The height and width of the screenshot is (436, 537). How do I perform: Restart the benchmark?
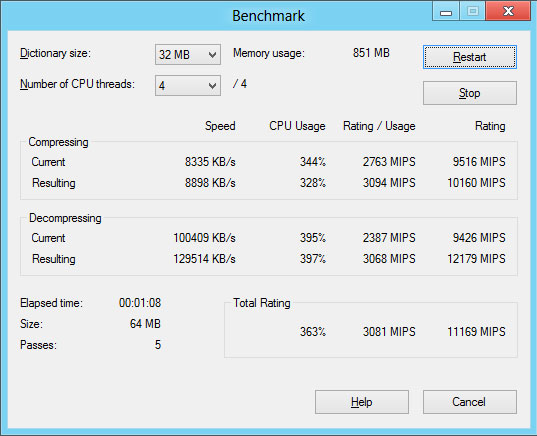pos(470,57)
